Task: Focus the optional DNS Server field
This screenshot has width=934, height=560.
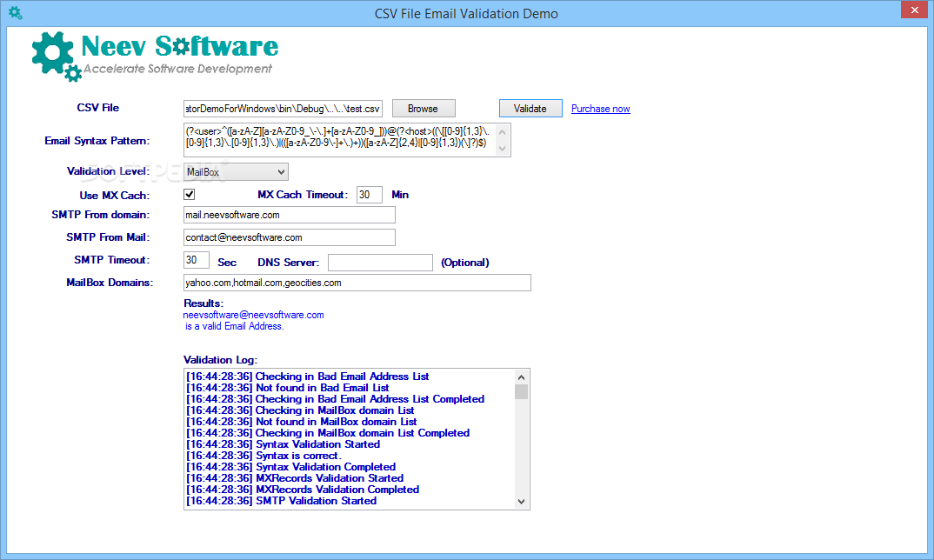Action: tap(380, 263)
